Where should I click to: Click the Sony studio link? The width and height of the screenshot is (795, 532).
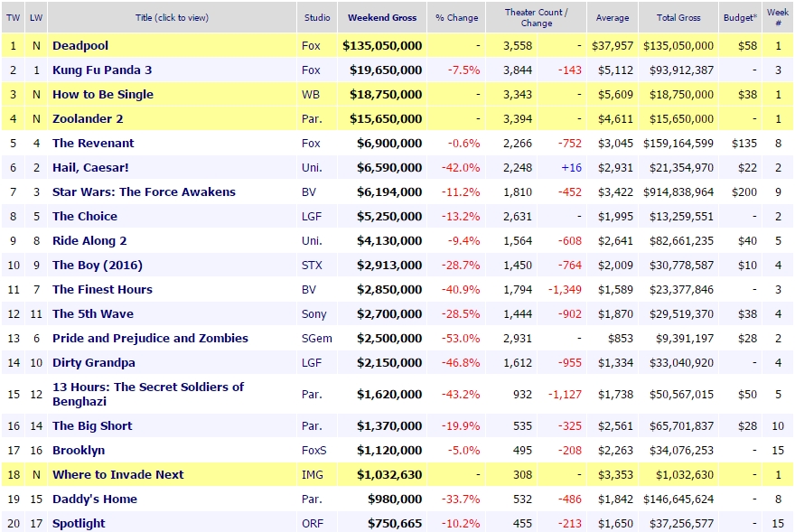[x=313, y=313]
